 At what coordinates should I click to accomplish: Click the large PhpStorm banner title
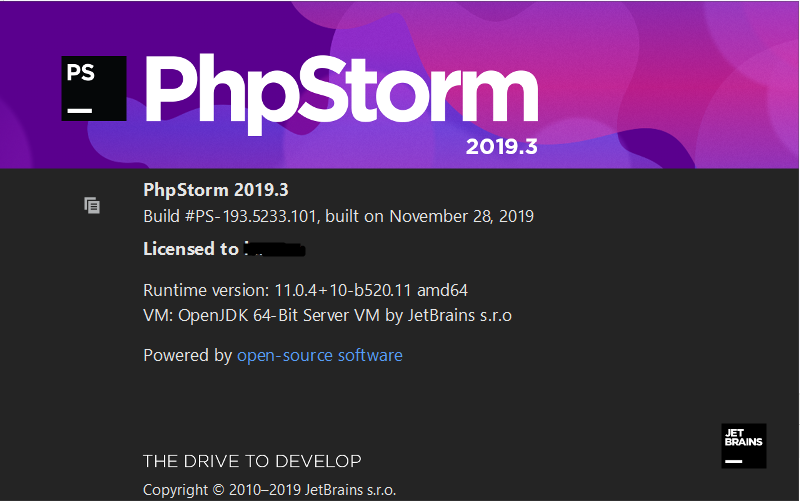point(341,95)
